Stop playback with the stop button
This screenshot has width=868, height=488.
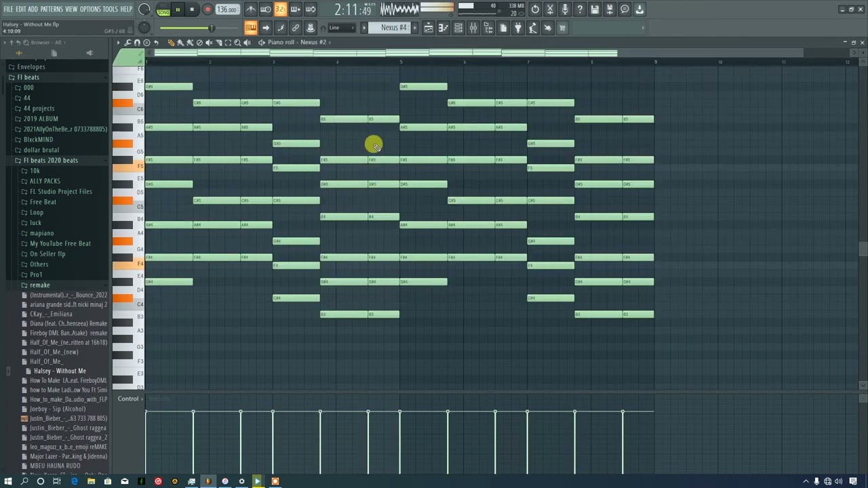click(192, 9)
